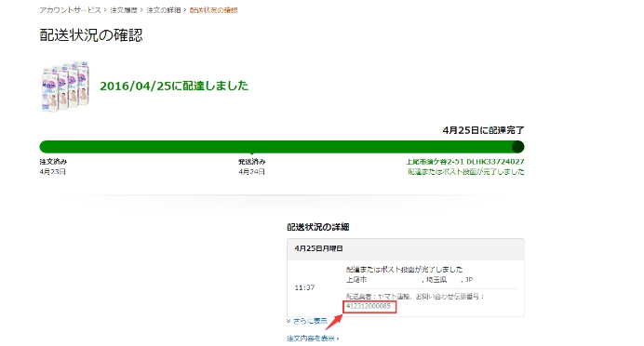
Task: Select the green 配達またはポスト投函が完了しました status
Action: coord(465,171)
